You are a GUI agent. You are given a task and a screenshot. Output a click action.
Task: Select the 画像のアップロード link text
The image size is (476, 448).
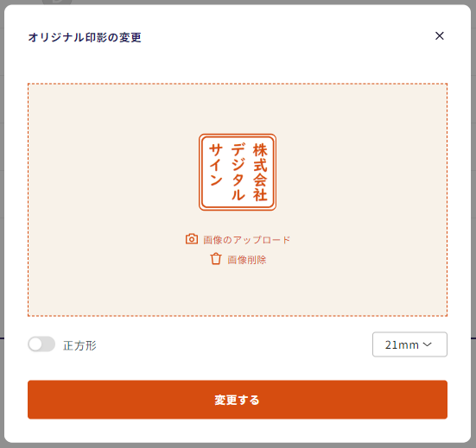(x=247, y=240)
